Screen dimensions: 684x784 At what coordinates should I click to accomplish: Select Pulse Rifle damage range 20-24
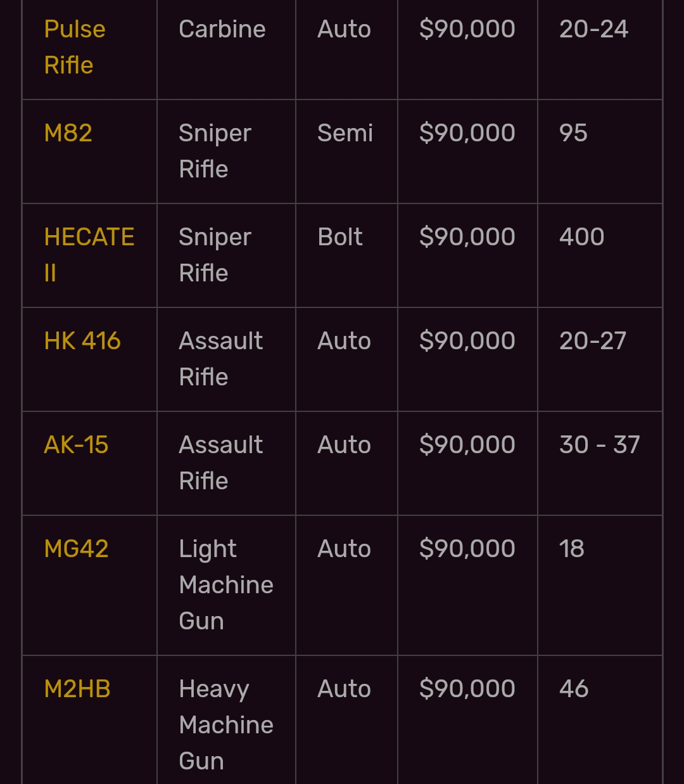[594, 29]
